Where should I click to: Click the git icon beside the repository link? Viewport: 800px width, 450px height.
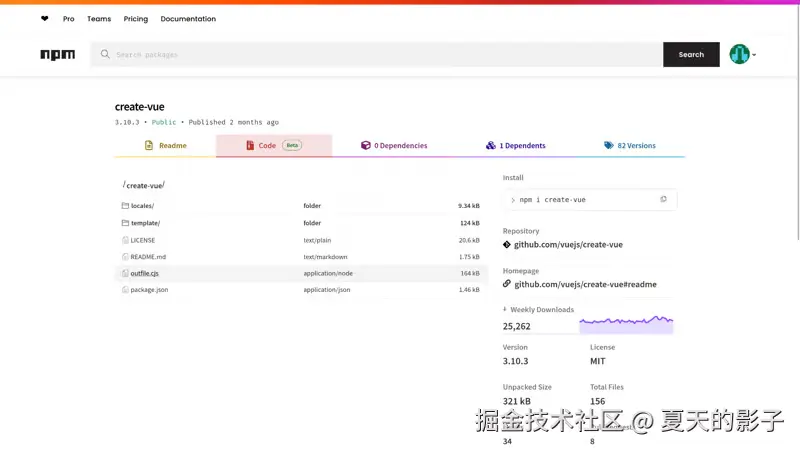[507, 244]
